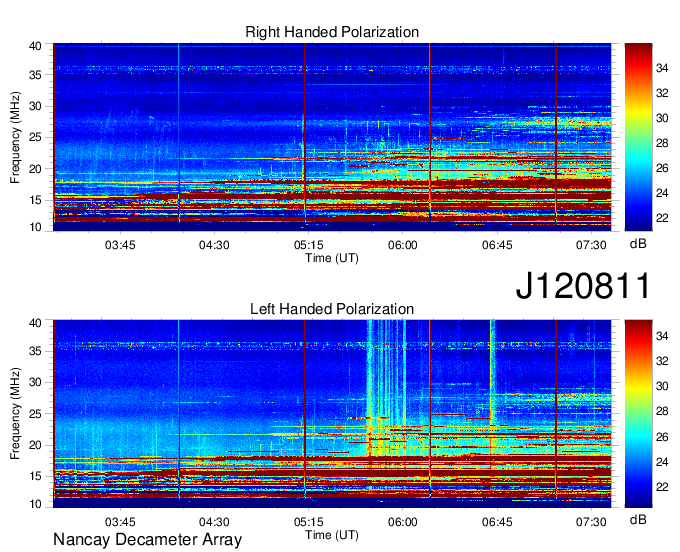This screenshot has height=552, width=680.
Task: Click the 04:30 tick in the bottom plot
Action: [x=214, y=522]
